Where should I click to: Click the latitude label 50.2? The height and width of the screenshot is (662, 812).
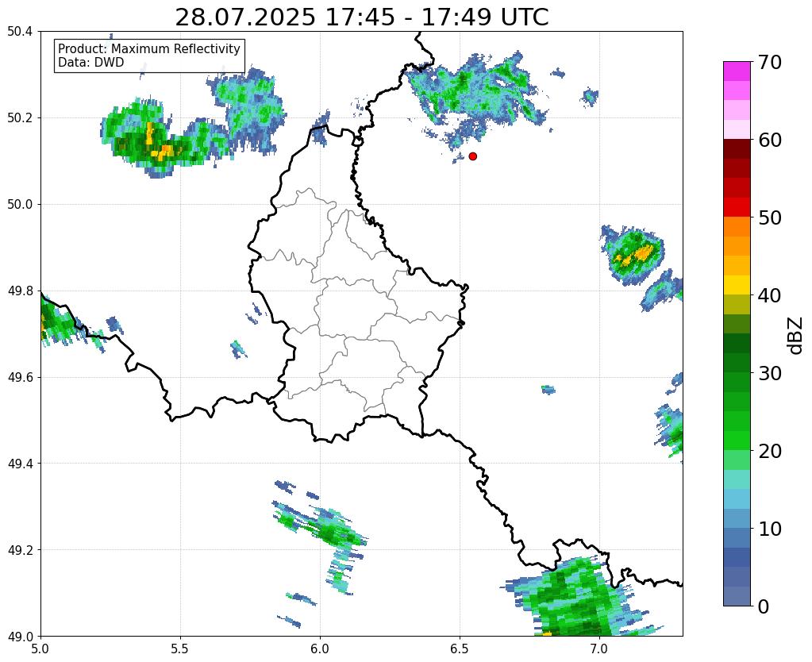tap(20, 118)
